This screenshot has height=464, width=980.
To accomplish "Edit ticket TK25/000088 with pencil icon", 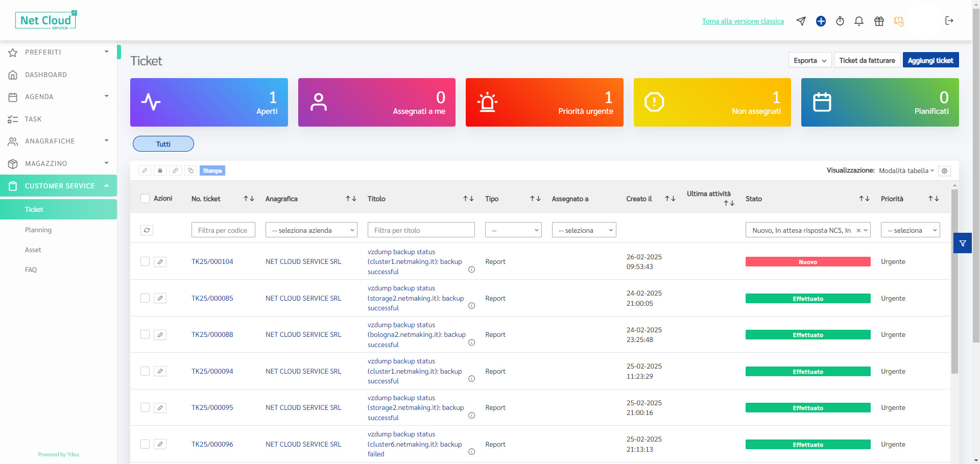I will (160, 335).
